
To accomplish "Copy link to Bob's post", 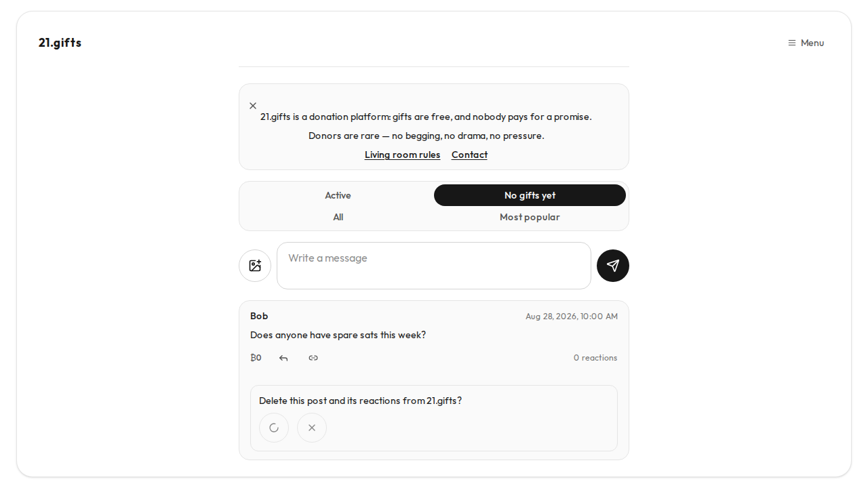I will pyautogui.click(x=313, y=358).
